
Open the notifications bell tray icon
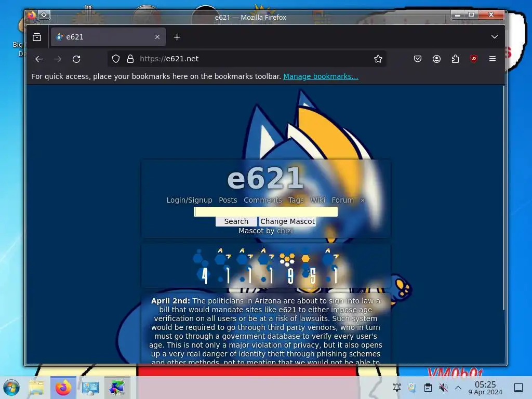[x=396, y=387]
